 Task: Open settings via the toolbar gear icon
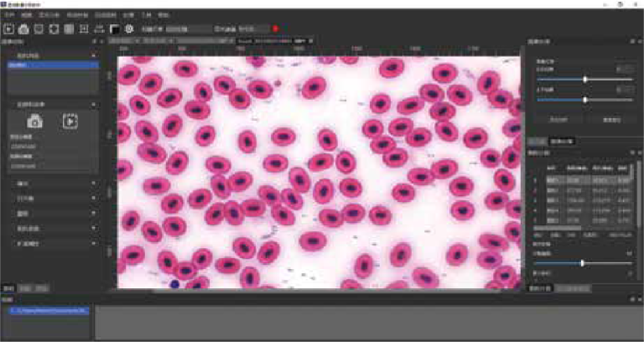point(130,28)
